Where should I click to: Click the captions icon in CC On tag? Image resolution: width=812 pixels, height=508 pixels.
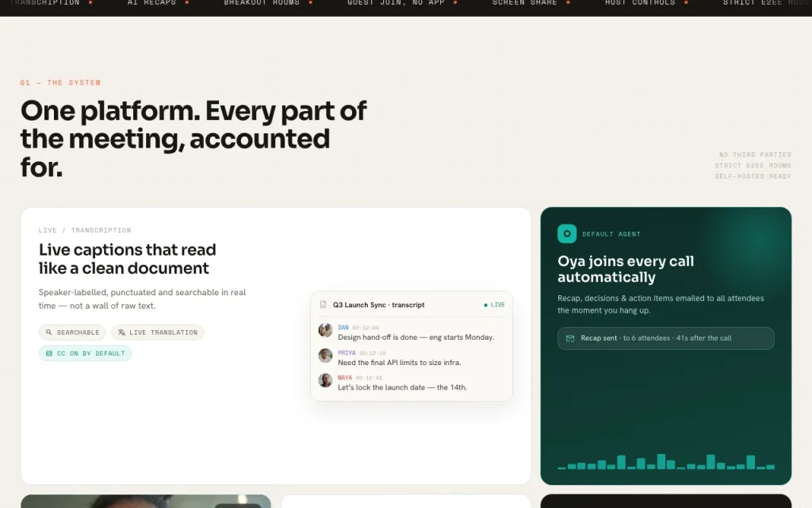(49, 353)
